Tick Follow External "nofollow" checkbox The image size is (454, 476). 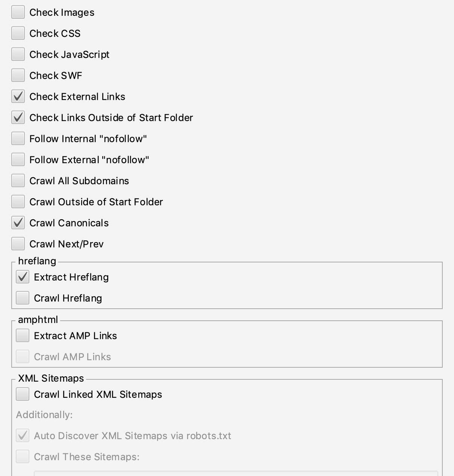tap(18, 160)
